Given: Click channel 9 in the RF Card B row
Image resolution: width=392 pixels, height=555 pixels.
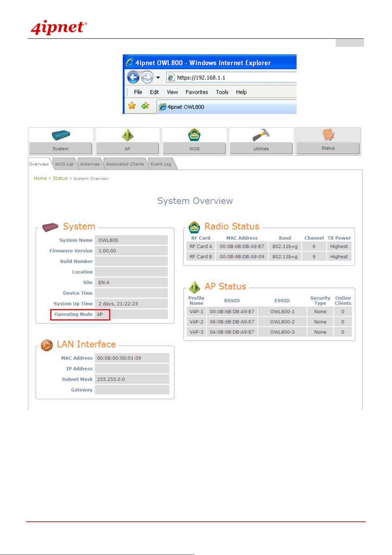Looking at the screenshot, I should pyautogui.click(x=314, y=257).
